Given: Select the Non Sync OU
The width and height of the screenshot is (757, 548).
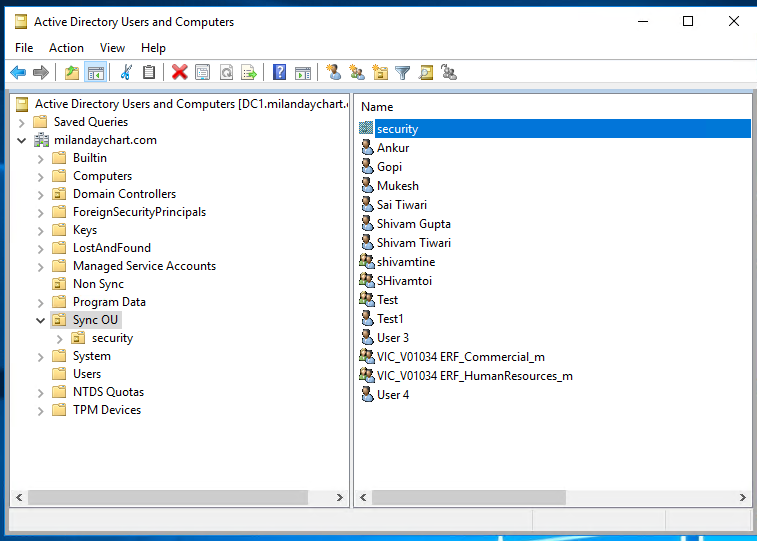Looking at the screenshot, I should (98, 284).
